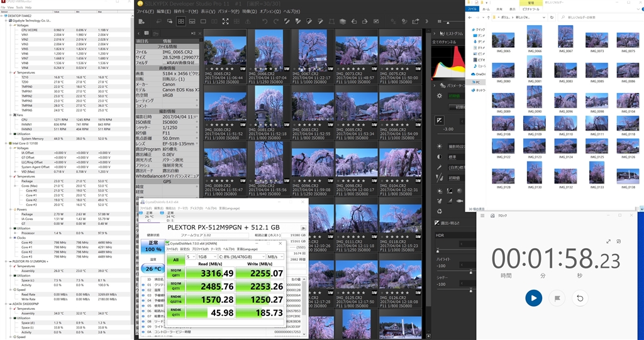The image size is (644, 340).
Task: Open the Tools menu in HWMonitor
Action: click(19, 8)
